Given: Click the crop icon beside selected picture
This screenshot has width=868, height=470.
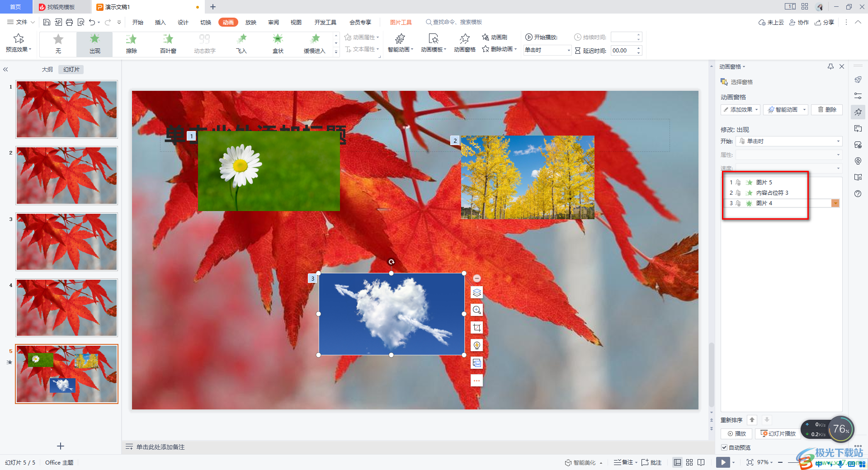Looking at the screenshot, I should pyautogui.click(x=476, y=328).
